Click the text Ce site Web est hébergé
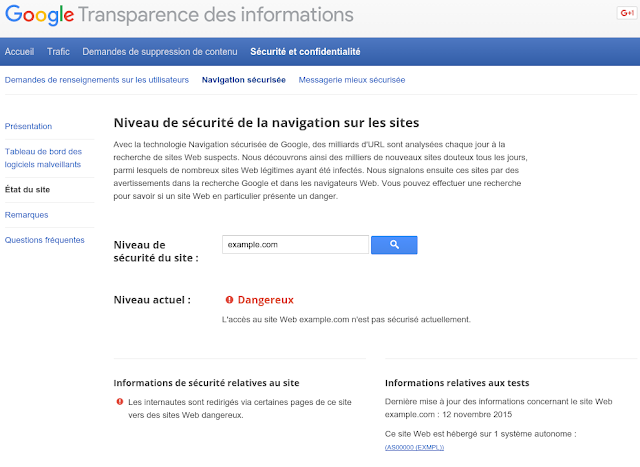The height and width of the screenshot is (467, 640). [480, 434]
